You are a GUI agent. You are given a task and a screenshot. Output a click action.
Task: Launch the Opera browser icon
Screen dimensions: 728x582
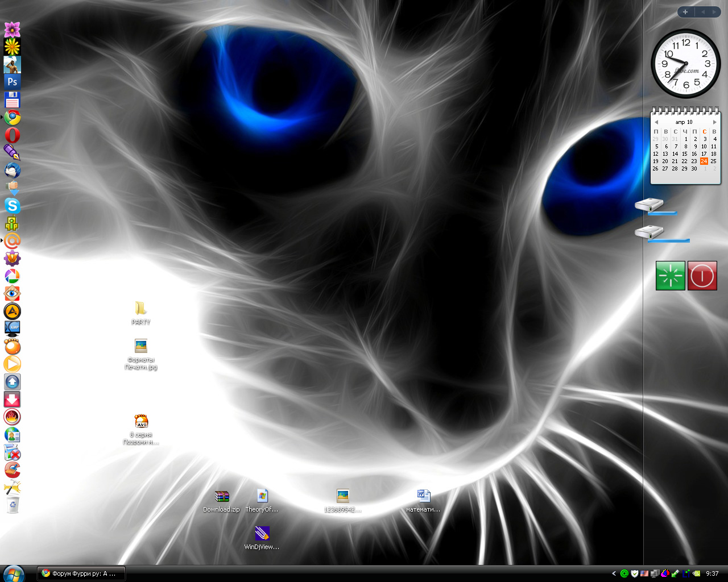[x=12, y=135]
